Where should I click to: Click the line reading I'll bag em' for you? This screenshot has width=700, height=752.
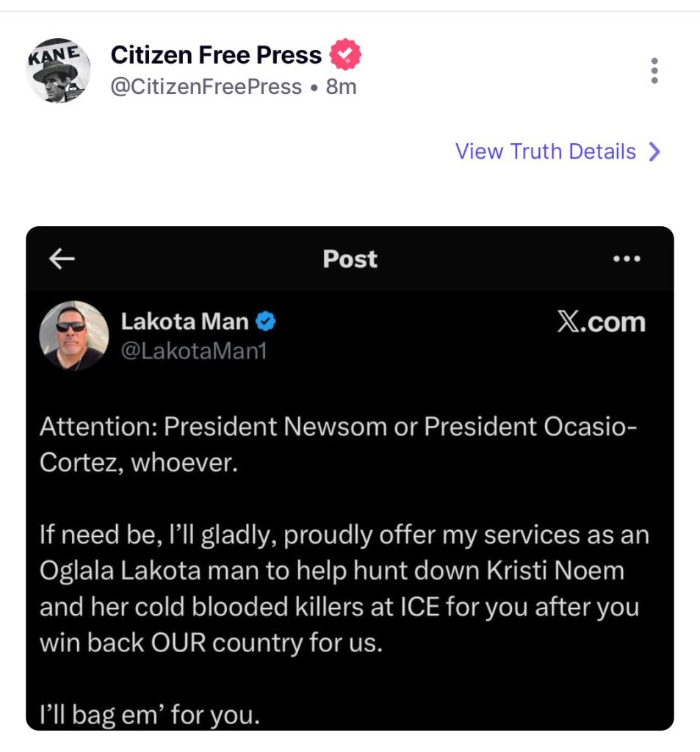coord(150,714)
